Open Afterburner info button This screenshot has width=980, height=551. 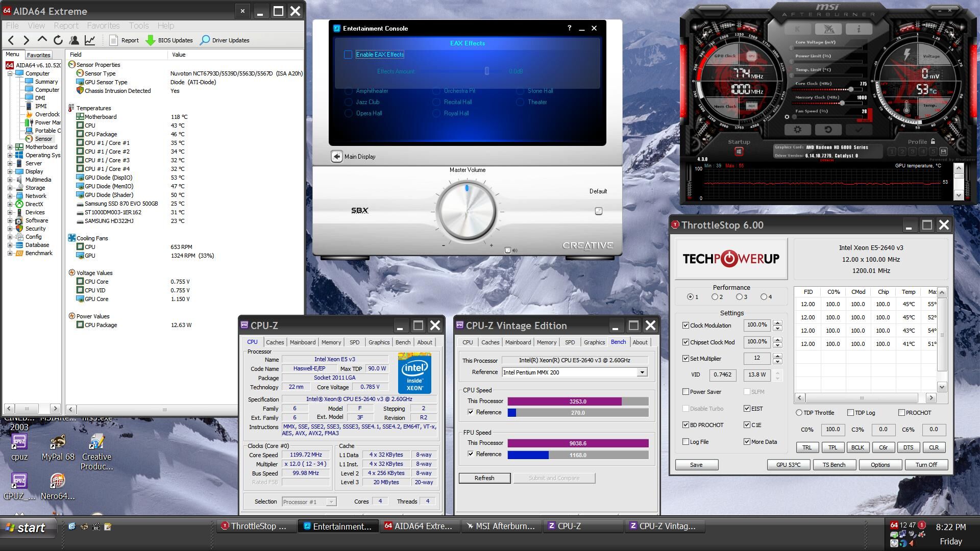(859, 29)
